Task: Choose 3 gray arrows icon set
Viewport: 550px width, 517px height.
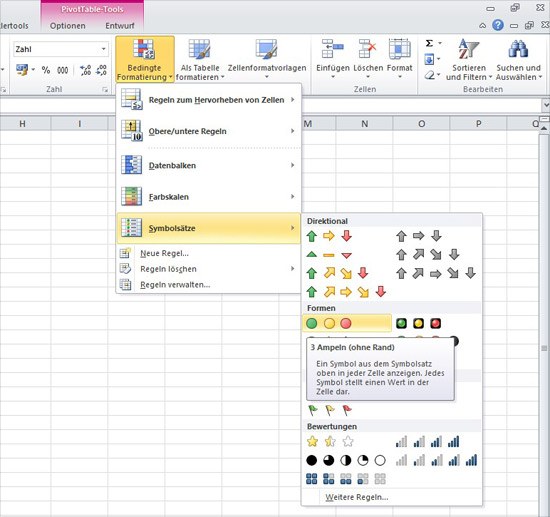Action: [x=419, y=236]
